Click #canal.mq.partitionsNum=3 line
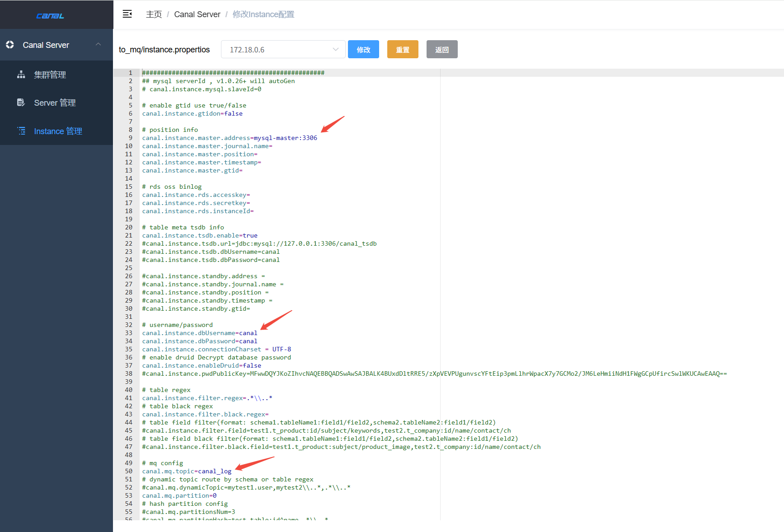The image size is (784, 532). coord(189,512)
